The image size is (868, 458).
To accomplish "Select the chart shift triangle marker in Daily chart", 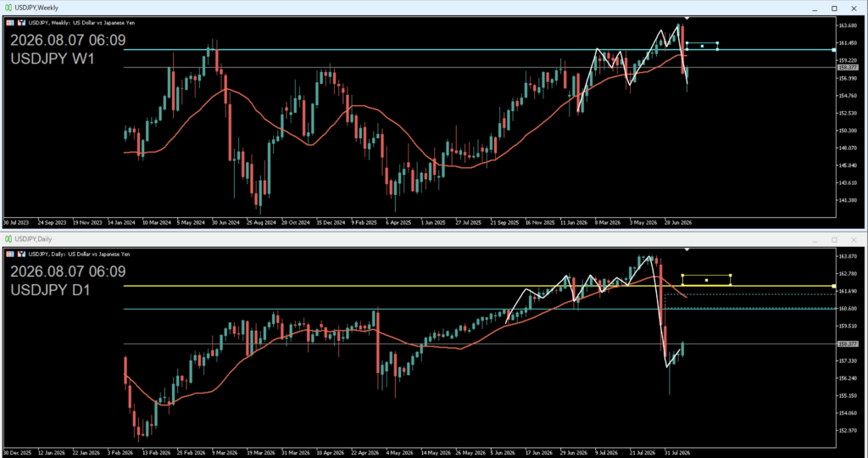I will [x=687, y=249].
